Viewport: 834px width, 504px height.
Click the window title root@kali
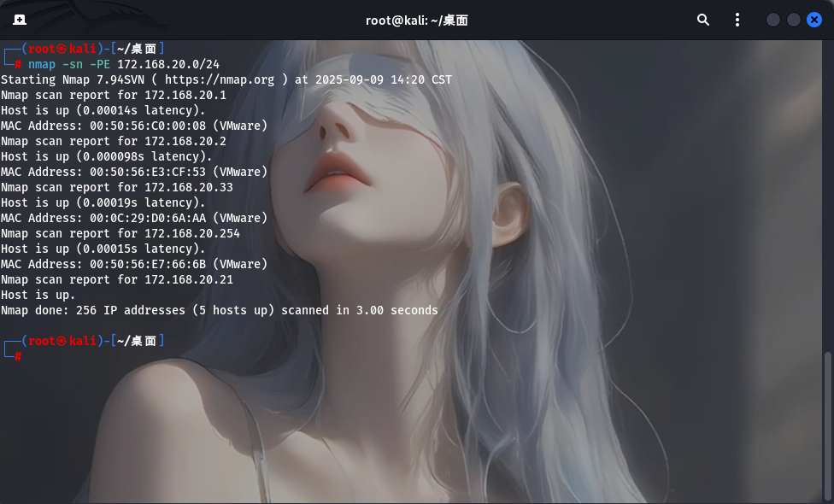point(416,21)
